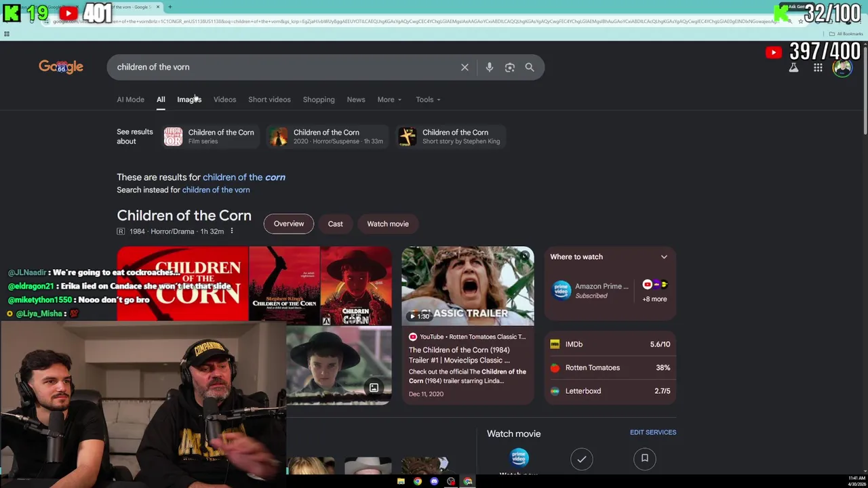
Task: Clear the search box with the X icon
Action: (465, 67)
